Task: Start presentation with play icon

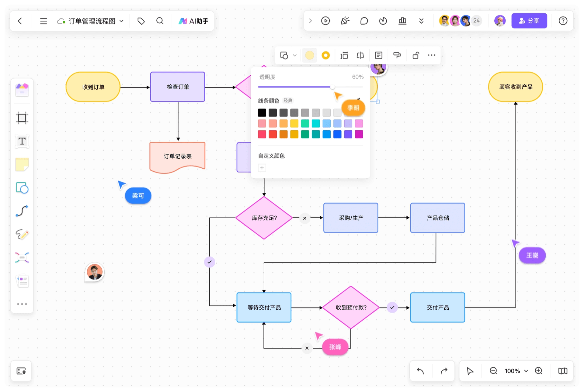Action: coord(325,21)
